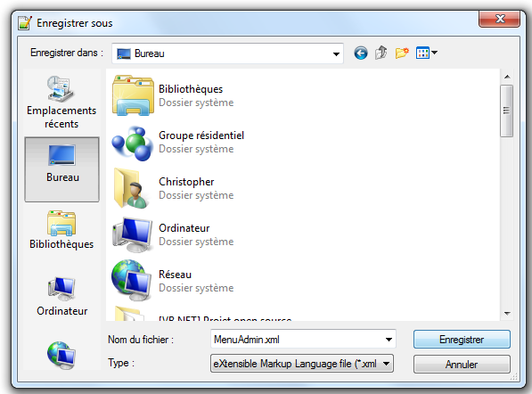This screenshot has height=394, width=532.
Task: Expand the Enregistrer dans location dropdown
Action: [336, 54]
